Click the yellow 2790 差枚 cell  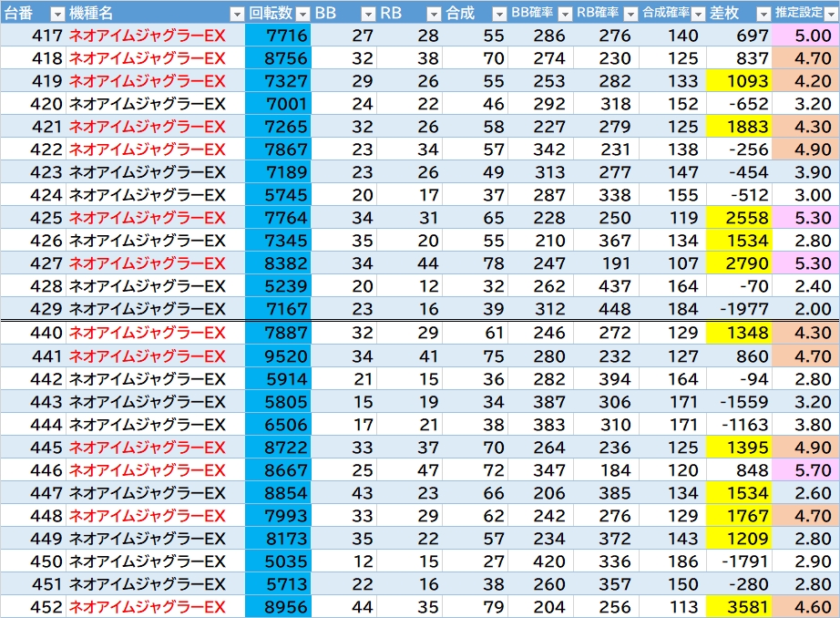(739, 263)
